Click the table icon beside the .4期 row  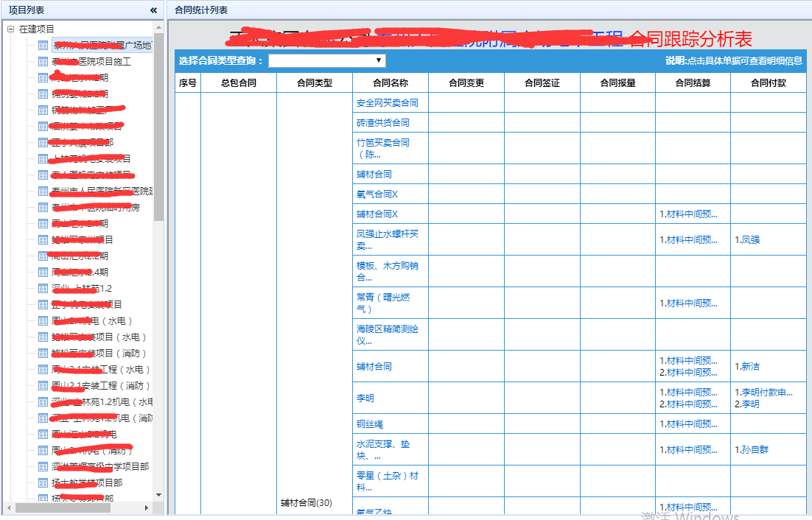(x=43, y=273)
